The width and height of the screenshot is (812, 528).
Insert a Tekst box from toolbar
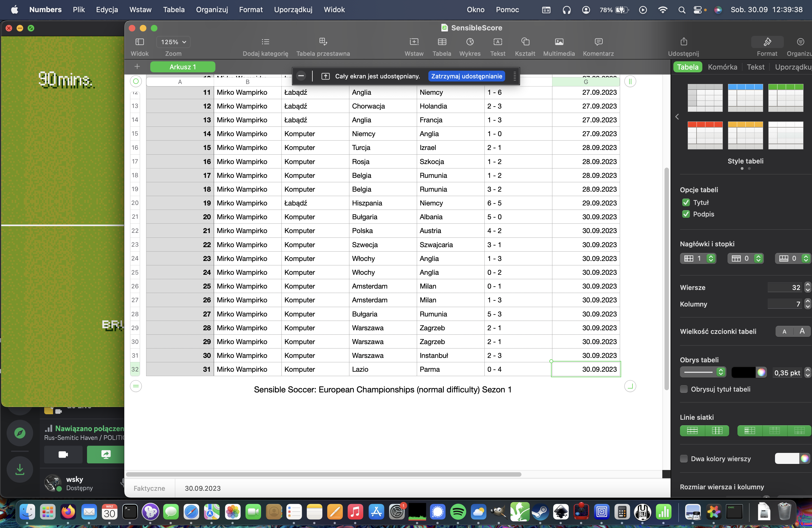(497, 42)
